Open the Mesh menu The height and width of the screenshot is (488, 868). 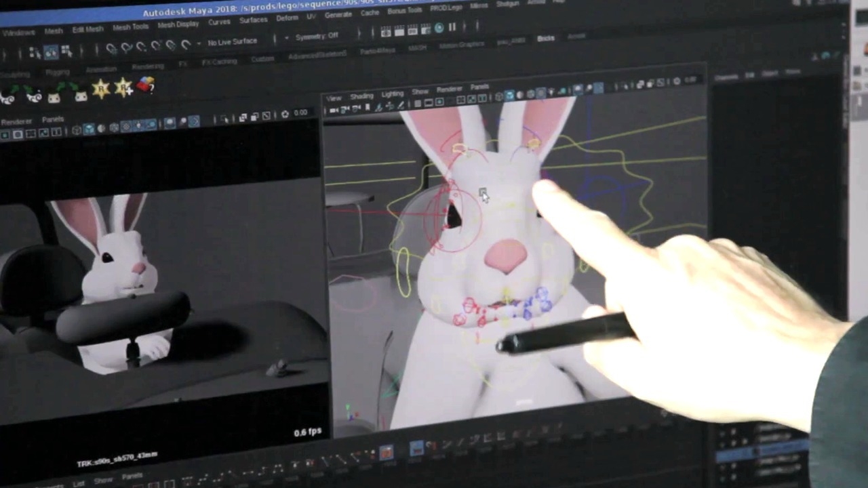pyautogui.click(x=54, y=31)
